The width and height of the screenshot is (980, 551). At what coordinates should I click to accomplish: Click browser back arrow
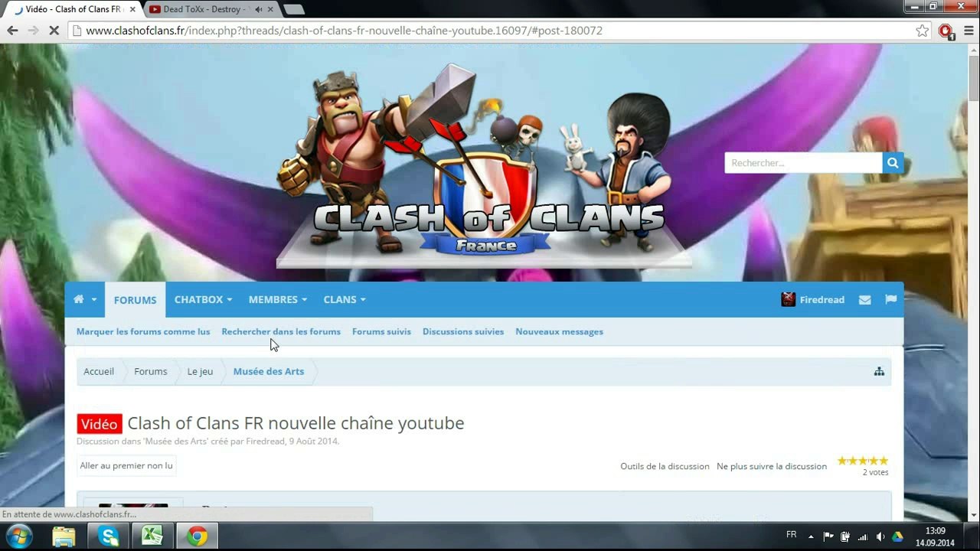pos(12,31)
